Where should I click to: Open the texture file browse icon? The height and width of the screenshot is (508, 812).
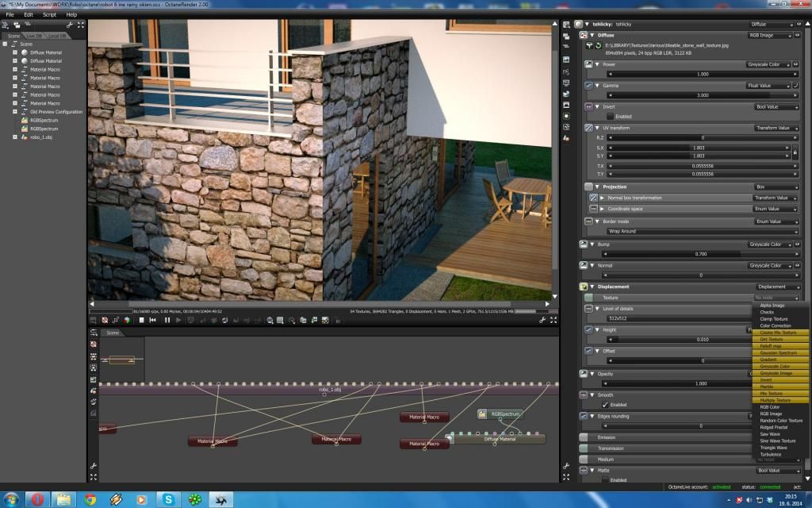(x=589, y=45)
